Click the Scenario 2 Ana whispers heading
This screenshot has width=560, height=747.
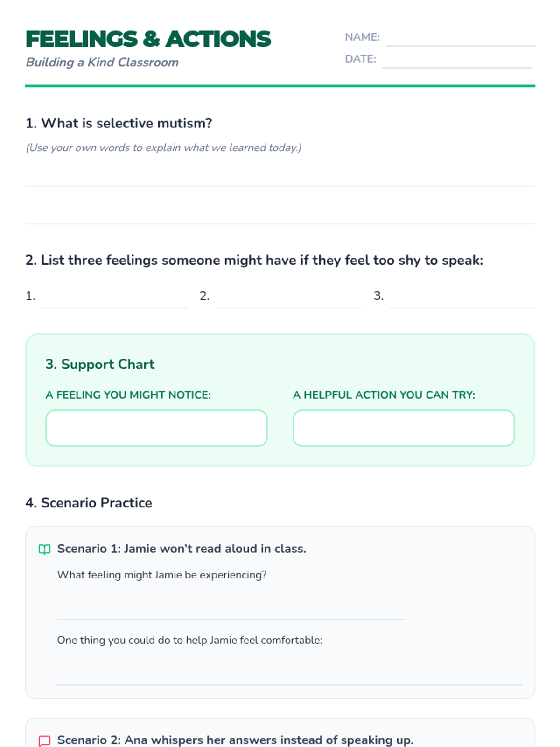click(x=235, y=740)
